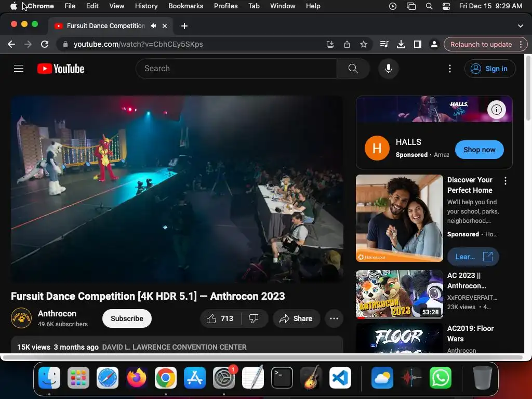Open AC2019: Floor Wars video title

pos(470,334)
